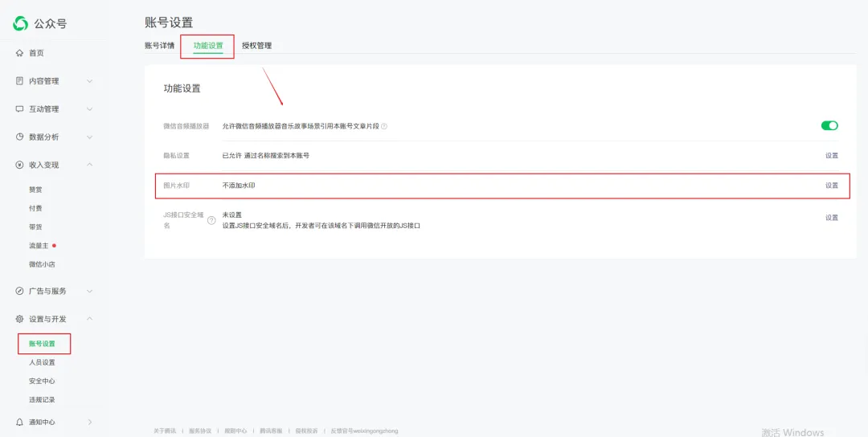Click the 数据分析 chart icon

point(19,137)
